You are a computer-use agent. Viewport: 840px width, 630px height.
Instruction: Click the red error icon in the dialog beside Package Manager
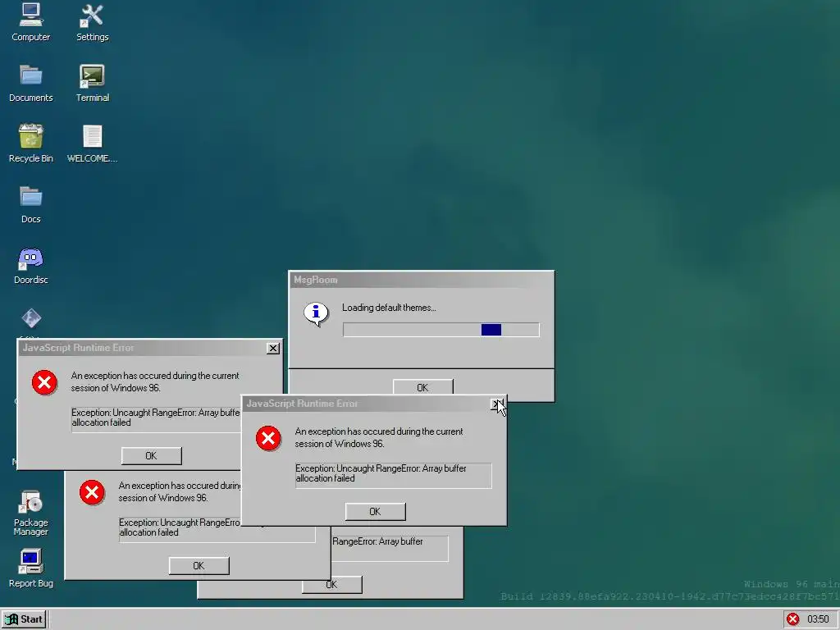tap(92, 492)
